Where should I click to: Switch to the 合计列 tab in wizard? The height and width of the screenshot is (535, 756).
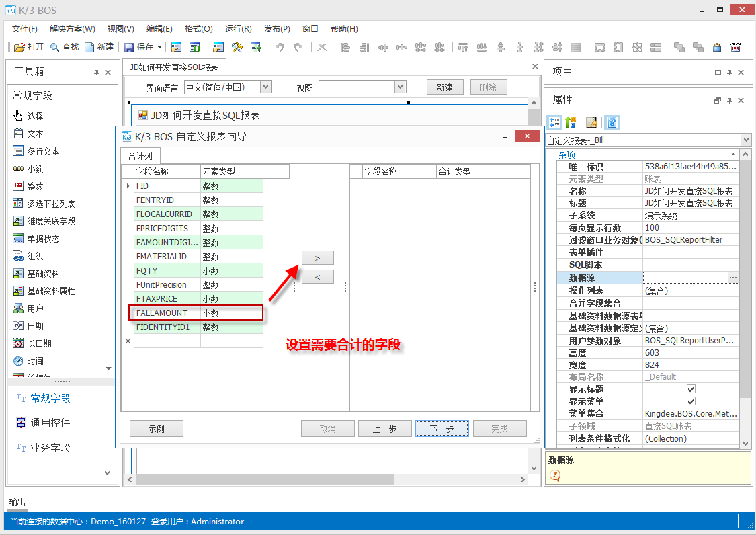[x=140, y=156]
